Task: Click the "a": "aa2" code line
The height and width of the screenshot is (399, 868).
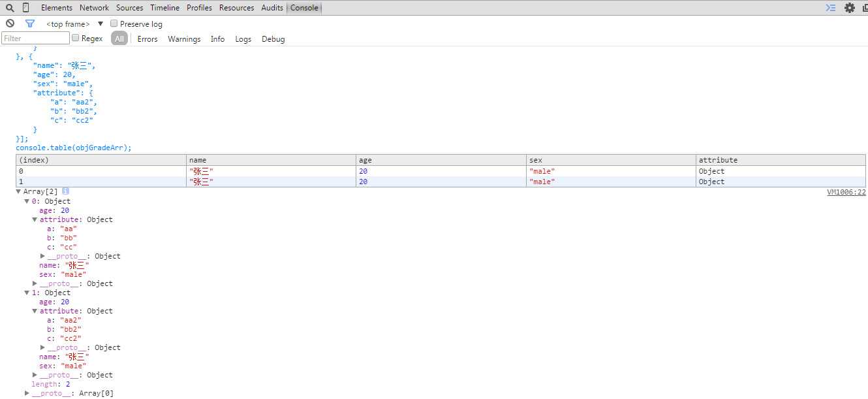Action: [74, 102]
